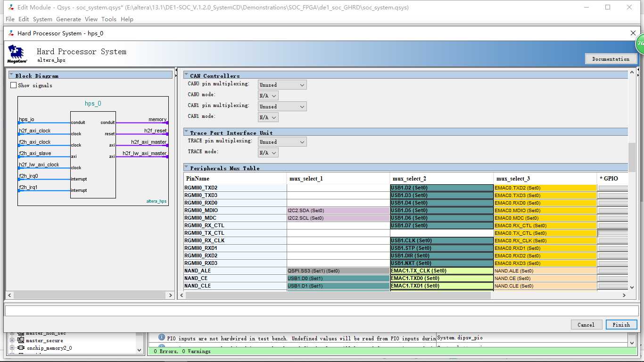Click the h2f_axi_master signal label

click(x=149, y=142)
